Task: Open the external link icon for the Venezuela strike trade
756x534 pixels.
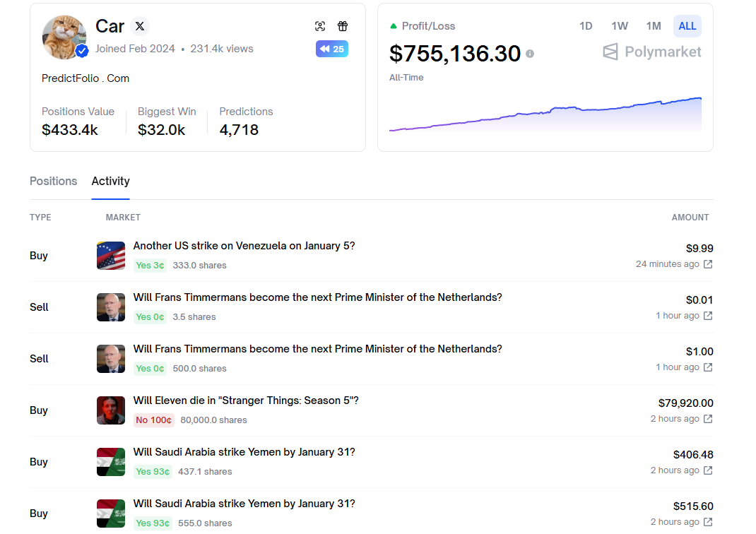Action: (708, 264)
